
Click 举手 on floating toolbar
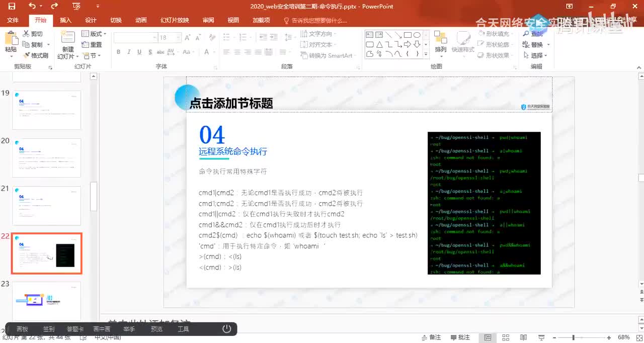129,329
